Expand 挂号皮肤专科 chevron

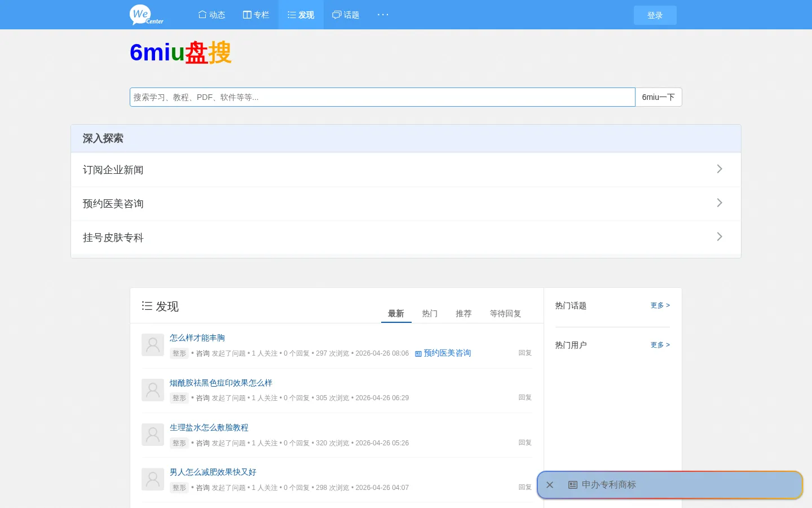[720, 237]
